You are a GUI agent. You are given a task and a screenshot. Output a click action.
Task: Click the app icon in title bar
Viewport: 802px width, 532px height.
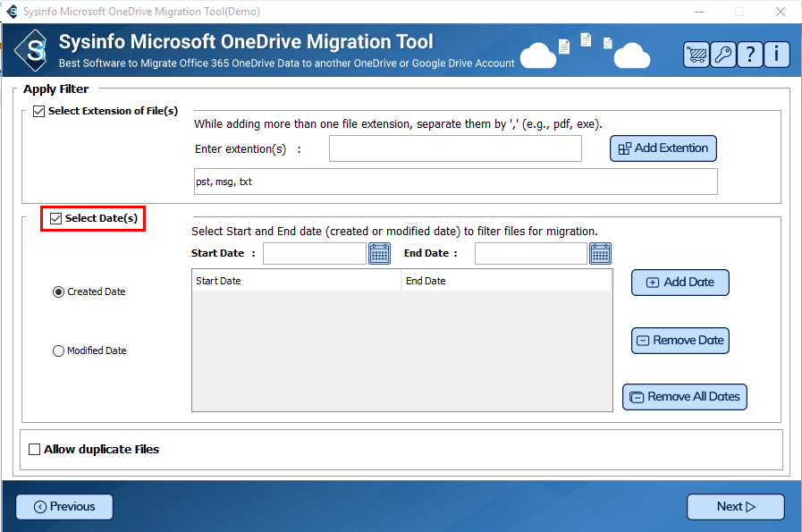[10, 12]
